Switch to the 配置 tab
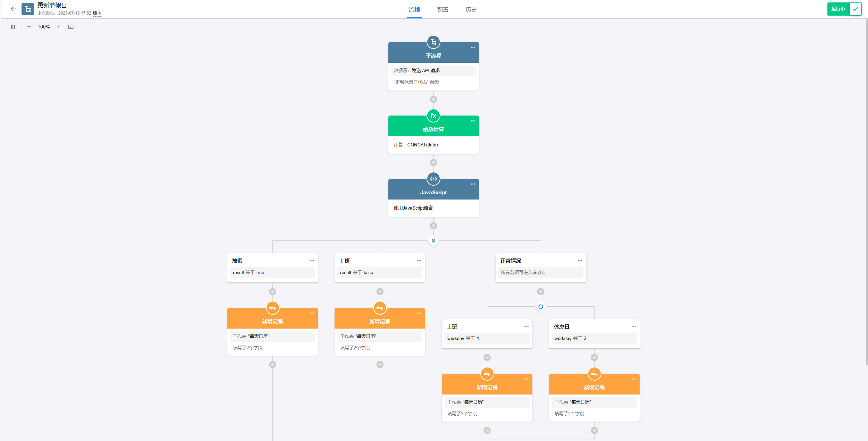This screenshot has height=441, width=868. click(x=443, y=10)
